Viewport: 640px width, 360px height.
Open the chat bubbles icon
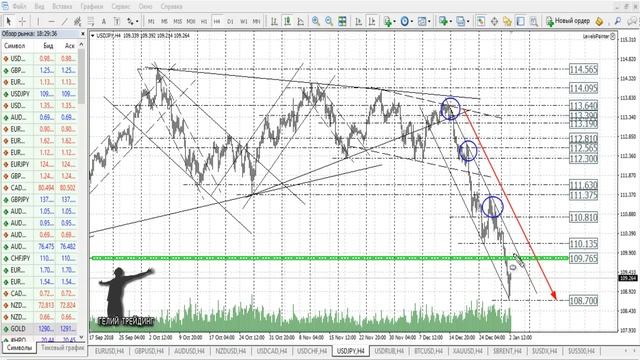(x=633, y=21)
